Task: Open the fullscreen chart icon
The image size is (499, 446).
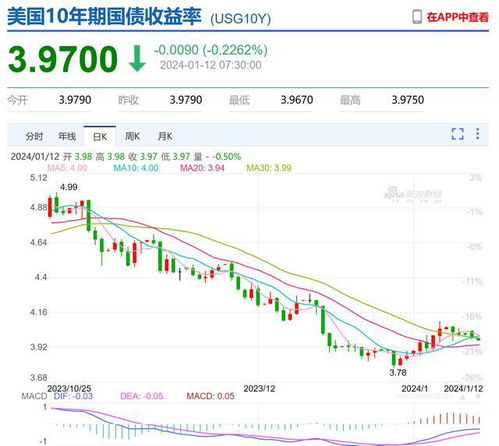Action: [457, 134]
